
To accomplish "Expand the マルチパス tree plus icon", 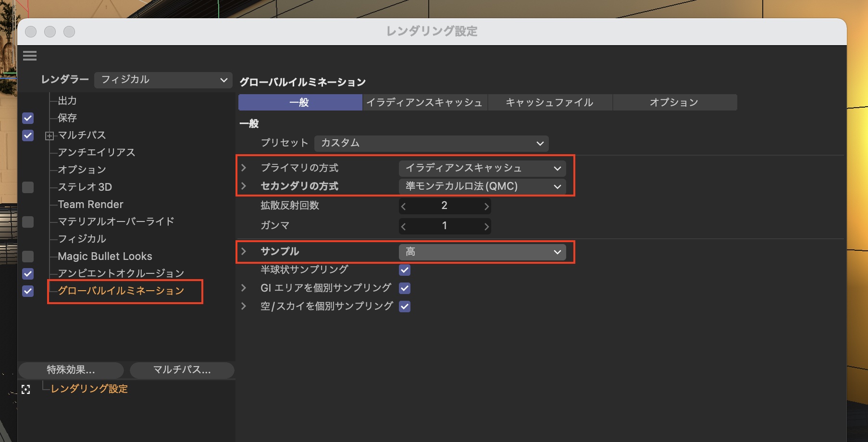I will pos(49,136).
